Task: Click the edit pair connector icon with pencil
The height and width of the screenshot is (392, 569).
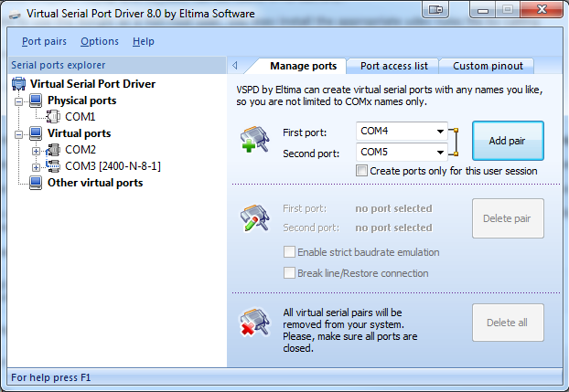Action: point(254,218)
